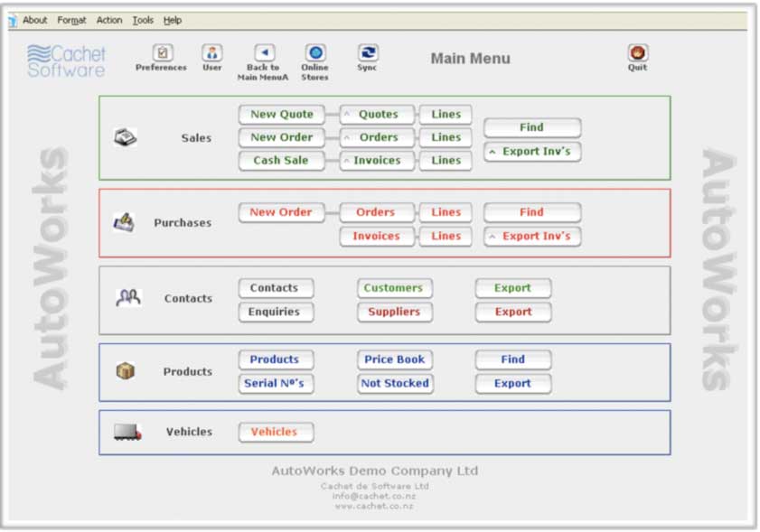Click the Contacts button above Enquiries
Screen dimensions: 760x532
[276, 288]
